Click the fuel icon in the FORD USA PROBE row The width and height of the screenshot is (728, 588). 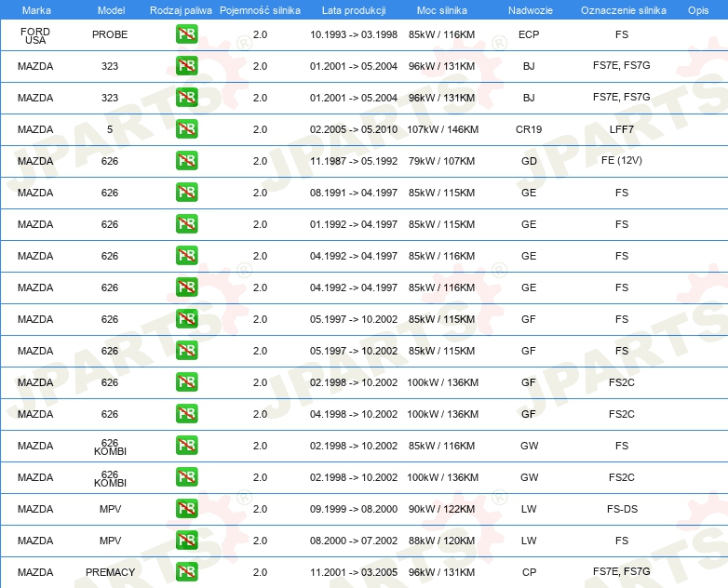pos(186,34)
